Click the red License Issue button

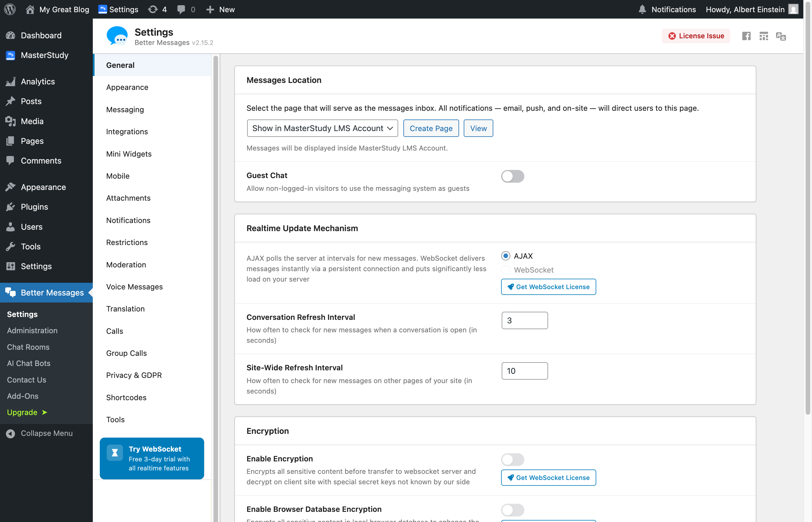pyautogui.click(x=696, y=36)
